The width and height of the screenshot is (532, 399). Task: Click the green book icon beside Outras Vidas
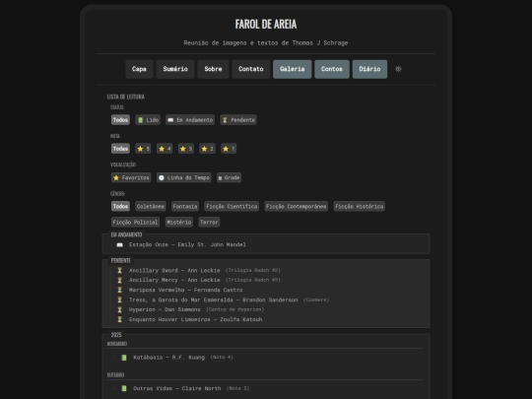(124, 389)
